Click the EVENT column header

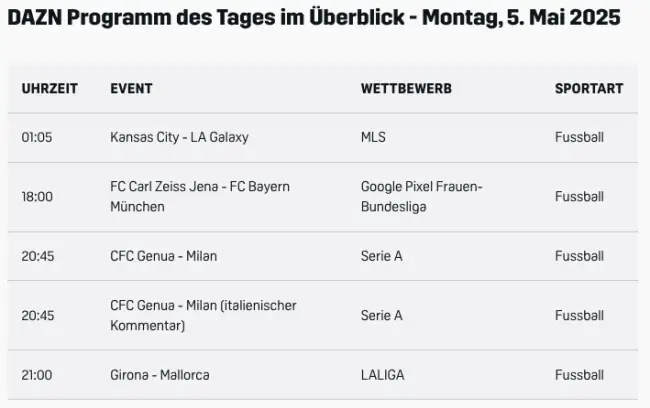coord(131,89)
